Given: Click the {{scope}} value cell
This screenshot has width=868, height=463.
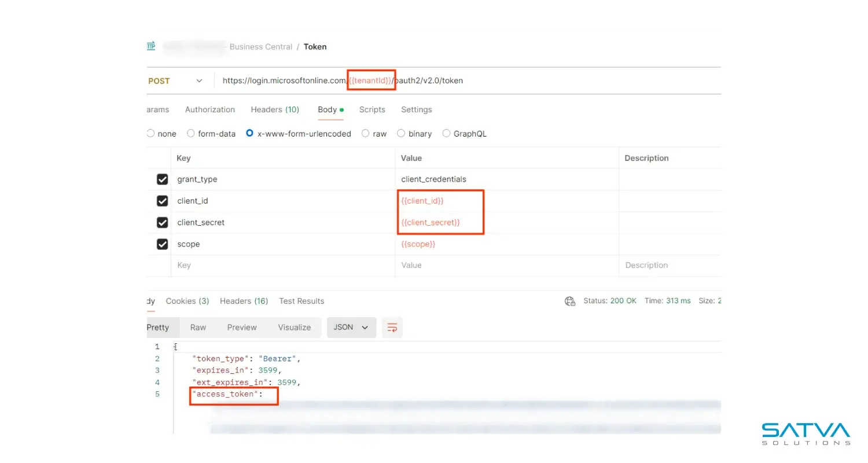Looking at the screenshot, I should click(x=507, y=244).
